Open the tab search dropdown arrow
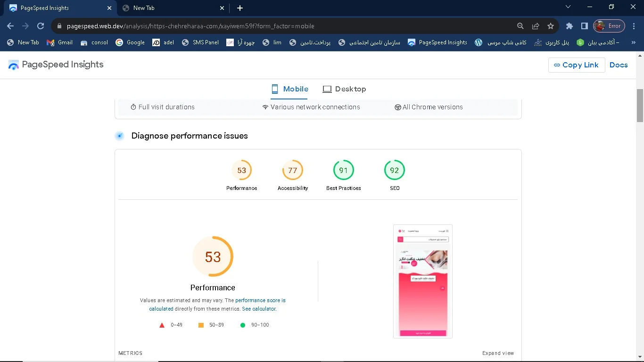 point(568,7)
